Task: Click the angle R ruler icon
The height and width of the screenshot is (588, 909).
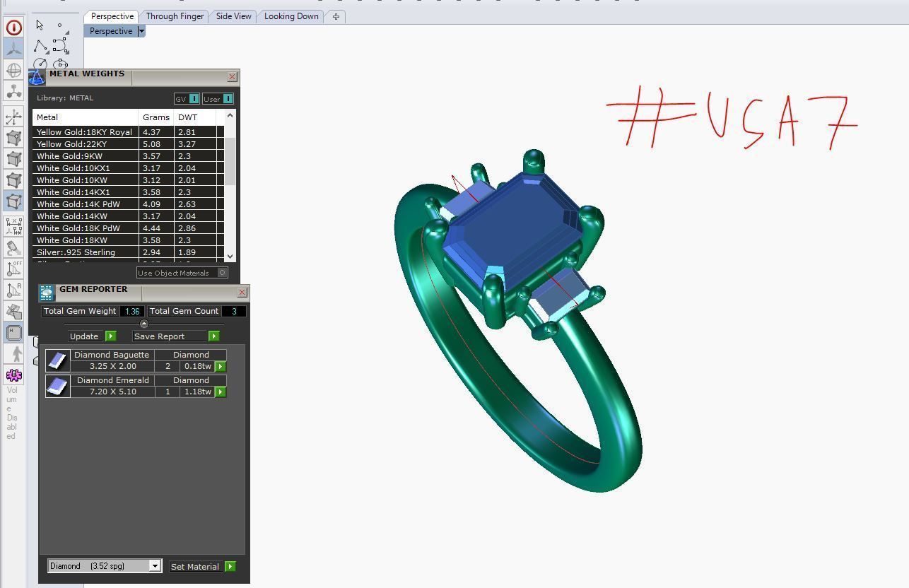Action: (x=13, y=290)
